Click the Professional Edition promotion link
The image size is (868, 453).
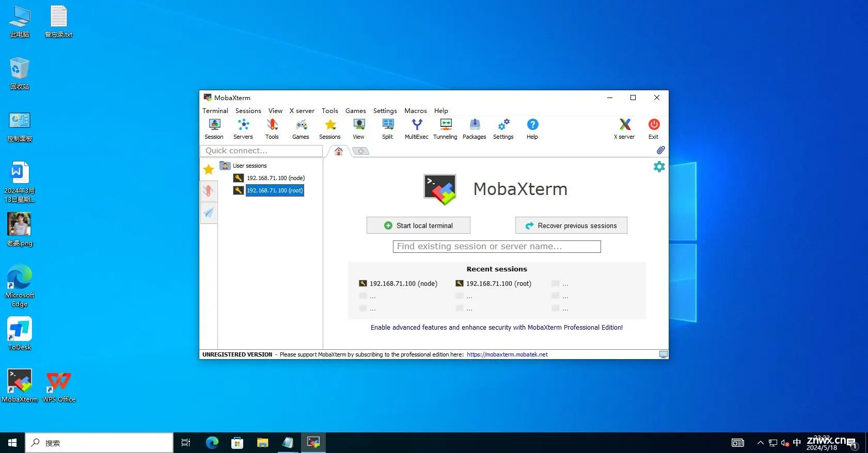[497, 328]
